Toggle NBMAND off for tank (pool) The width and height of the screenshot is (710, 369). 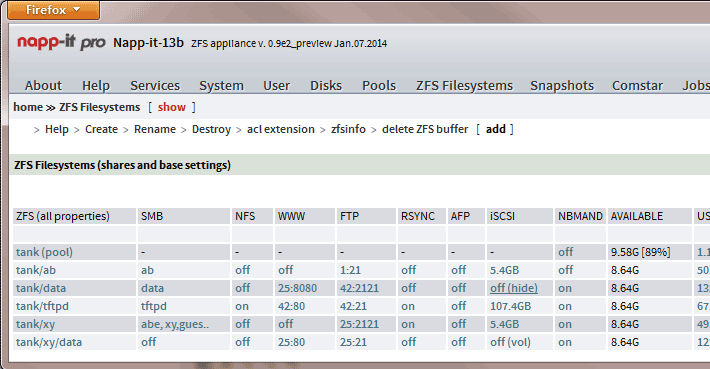565,252
